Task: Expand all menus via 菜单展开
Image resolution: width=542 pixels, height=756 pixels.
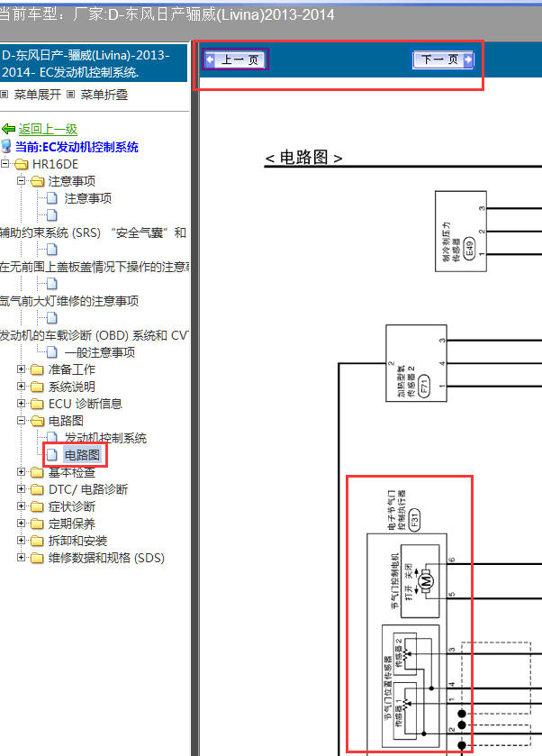Action: (37, 95)
